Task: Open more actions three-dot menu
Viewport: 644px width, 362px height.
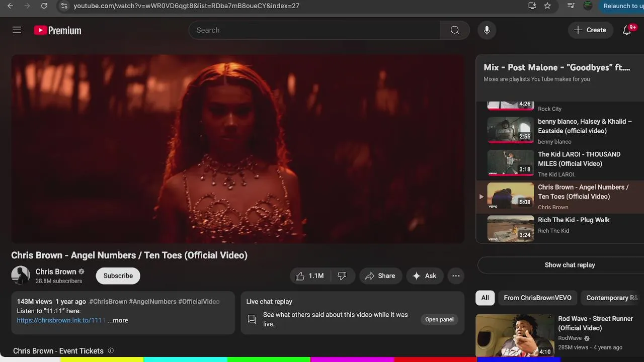Action: [x=456, y=276]
